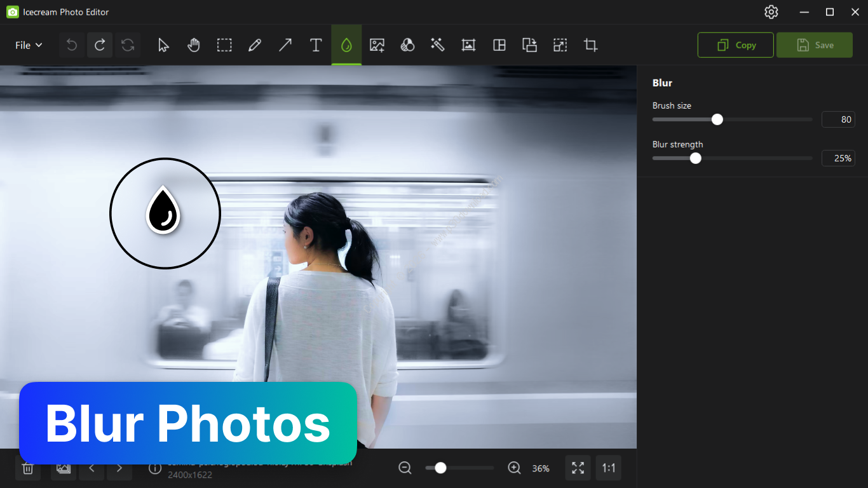Open the Add Image tool

tap(377, 45)
